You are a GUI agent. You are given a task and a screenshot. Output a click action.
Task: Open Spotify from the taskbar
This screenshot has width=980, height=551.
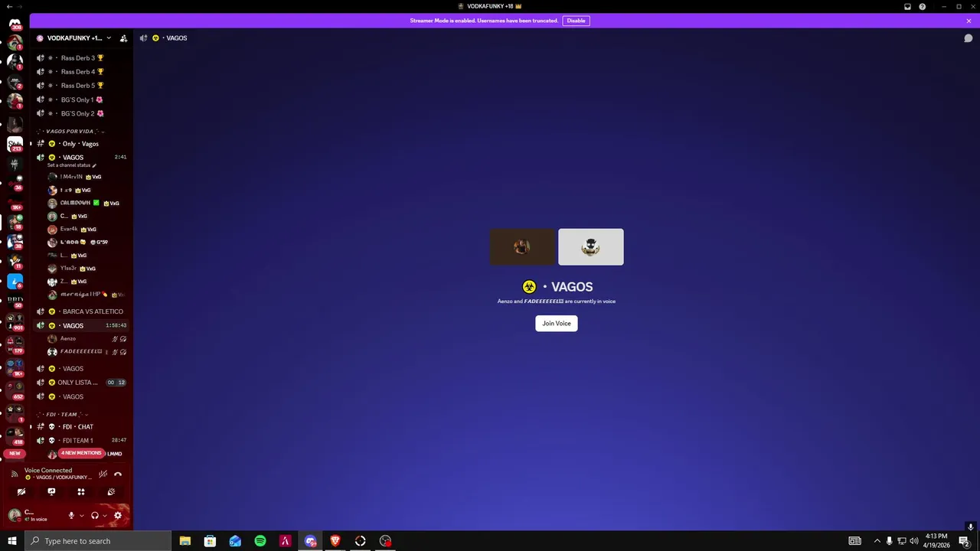coord(260,541)
